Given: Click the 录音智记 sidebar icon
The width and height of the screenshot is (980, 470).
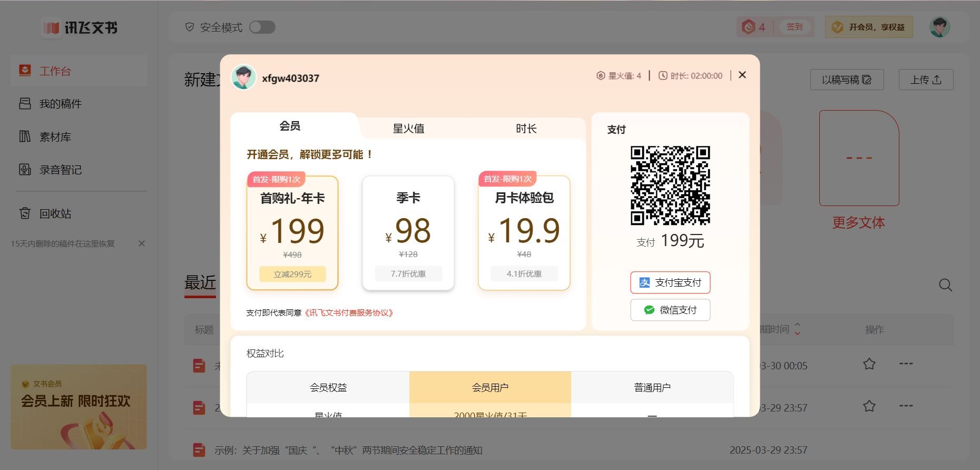Looking at the screenshot, I should 25,169.
